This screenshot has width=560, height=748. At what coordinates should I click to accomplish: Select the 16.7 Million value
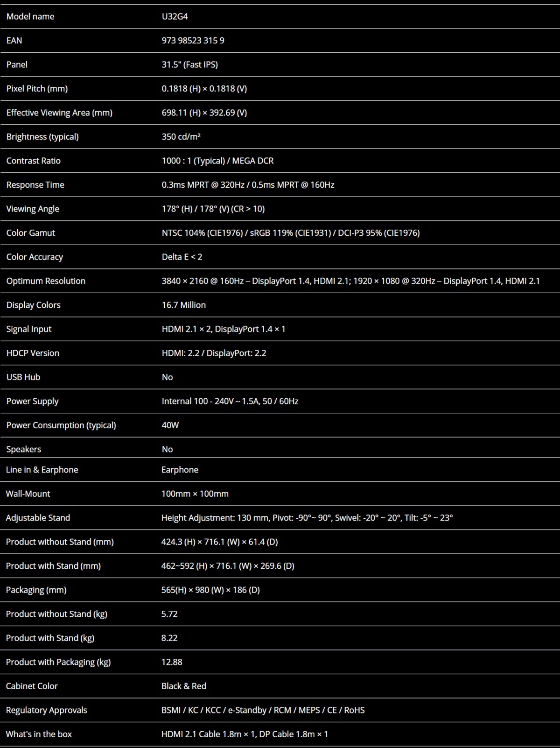point(183,305)
